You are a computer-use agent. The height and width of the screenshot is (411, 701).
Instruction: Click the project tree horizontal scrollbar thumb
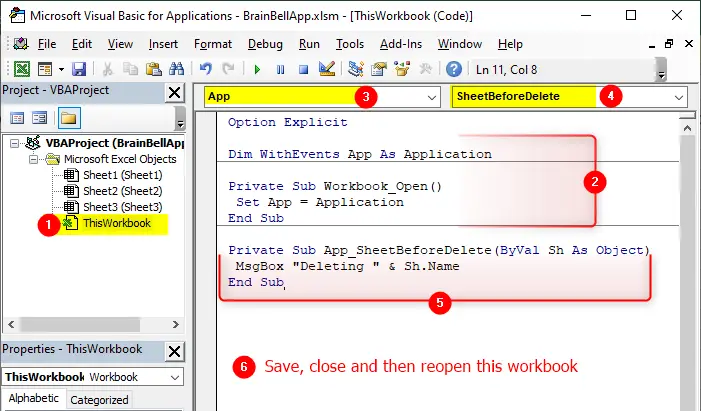coord(80,324)
